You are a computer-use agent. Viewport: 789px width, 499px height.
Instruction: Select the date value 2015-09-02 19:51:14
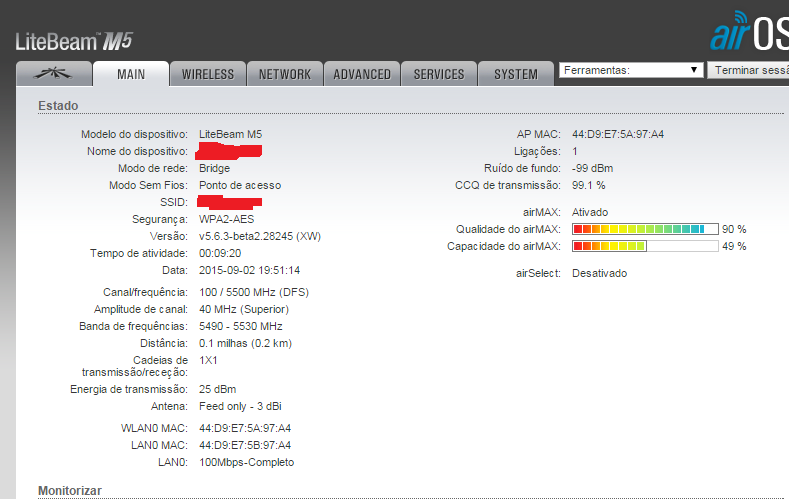pyautogui.click(x=250, y=270)
